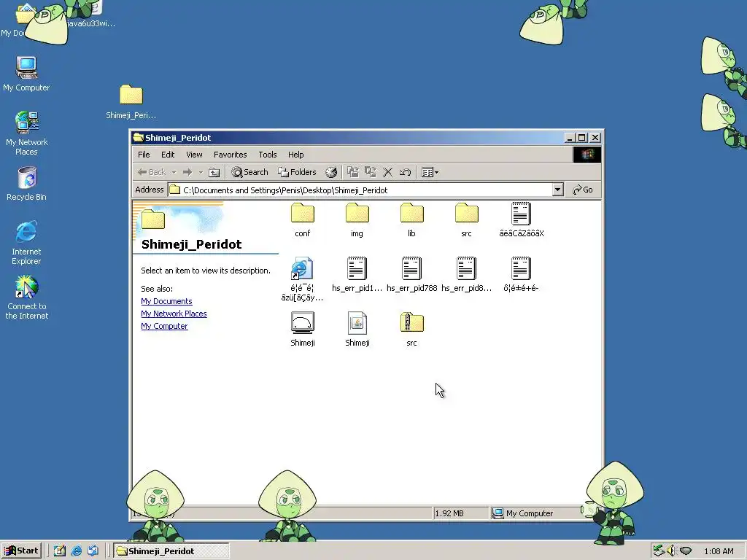Follow the My Documents link
Screen dimensions: 747x560
[x=167, y=301]
